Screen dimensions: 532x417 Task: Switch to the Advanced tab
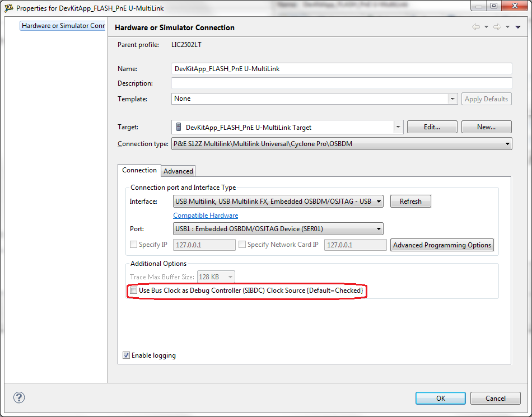pos(178,171)
